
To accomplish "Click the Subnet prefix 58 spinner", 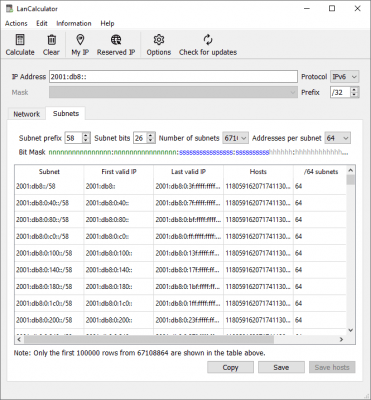I will 77,138.
